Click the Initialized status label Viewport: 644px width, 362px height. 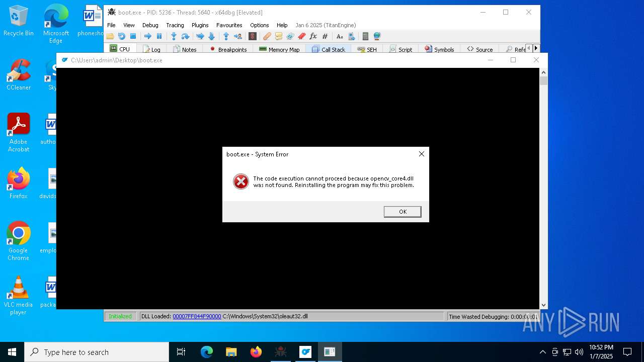[120, 316]
